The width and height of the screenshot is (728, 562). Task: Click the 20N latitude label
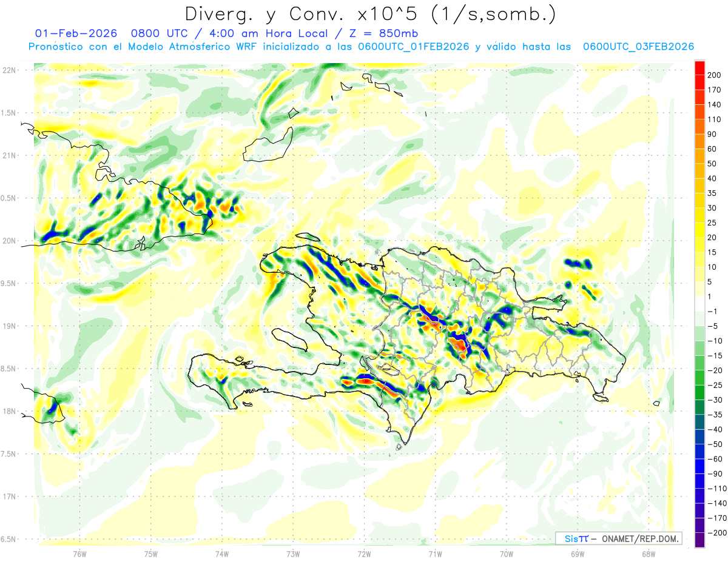[8, 241]
